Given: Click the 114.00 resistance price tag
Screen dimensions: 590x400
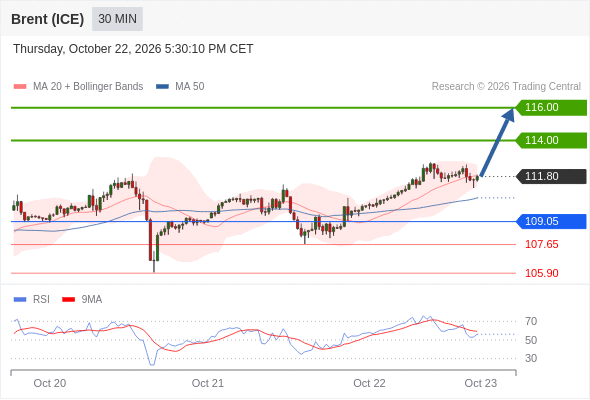Looking at the screenshot, I should coord(551,140).
